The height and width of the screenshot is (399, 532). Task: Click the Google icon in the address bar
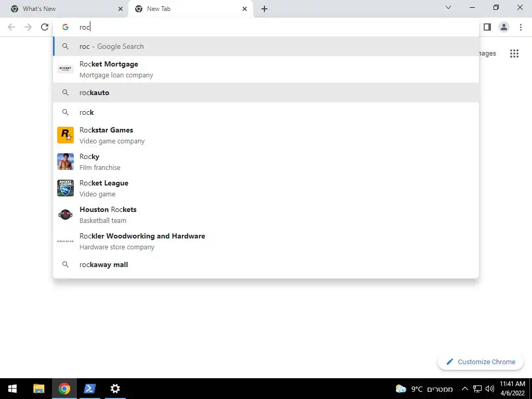click(65, 27)
